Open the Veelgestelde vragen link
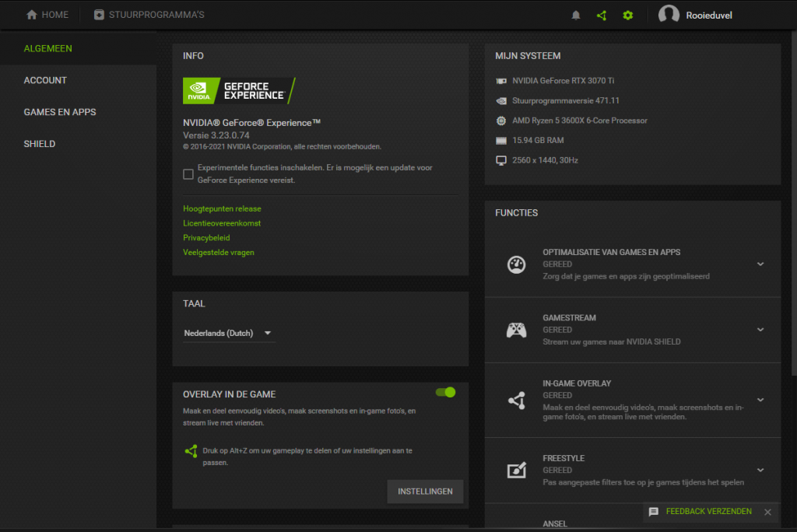 219,253
